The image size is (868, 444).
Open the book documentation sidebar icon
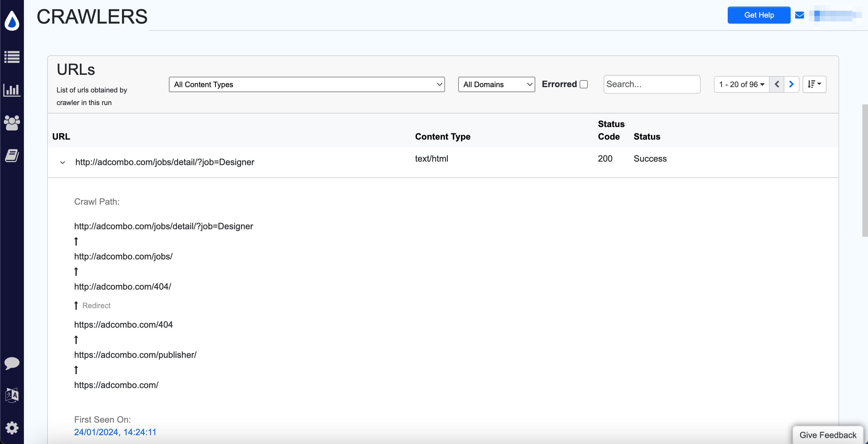point(12,156)
